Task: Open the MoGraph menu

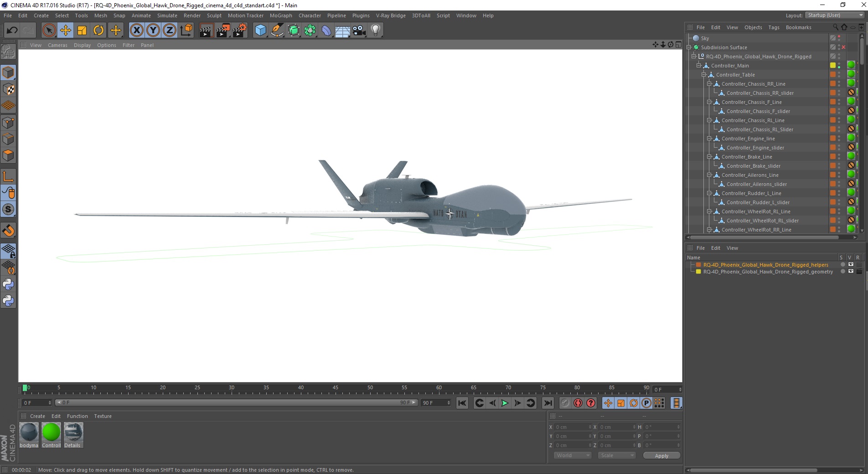Action: click(281, 15)
